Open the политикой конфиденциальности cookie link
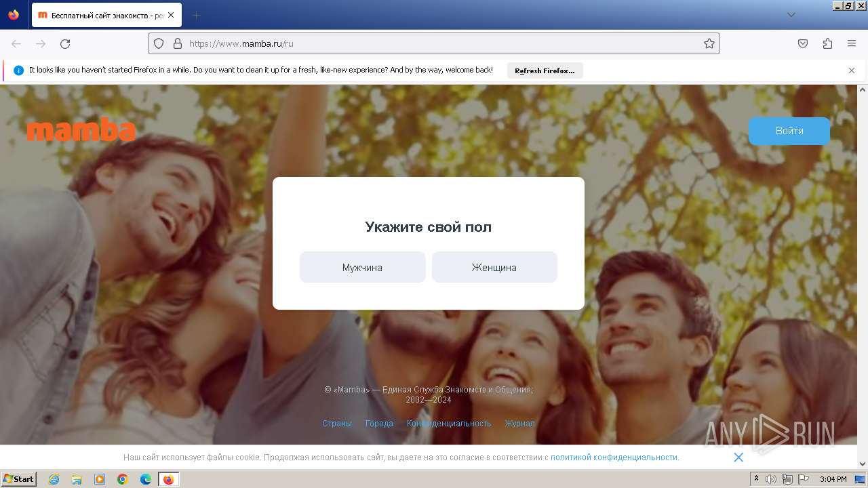868x488 pixels. point(614,457)
